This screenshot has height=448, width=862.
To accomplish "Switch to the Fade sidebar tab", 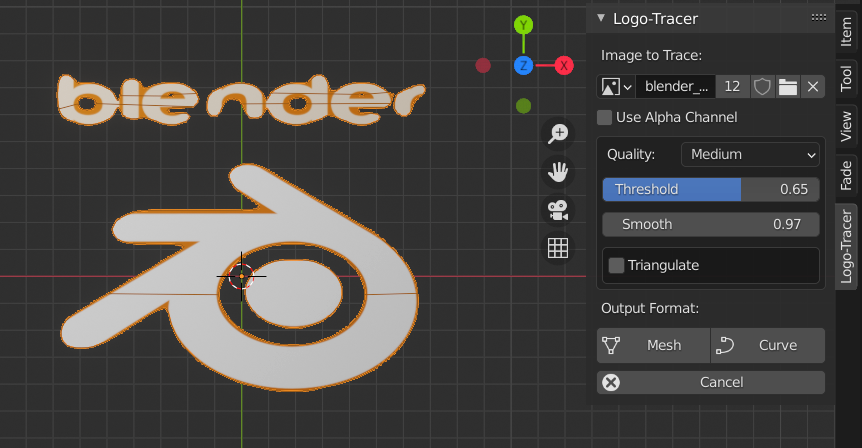I will pos(847,175).
